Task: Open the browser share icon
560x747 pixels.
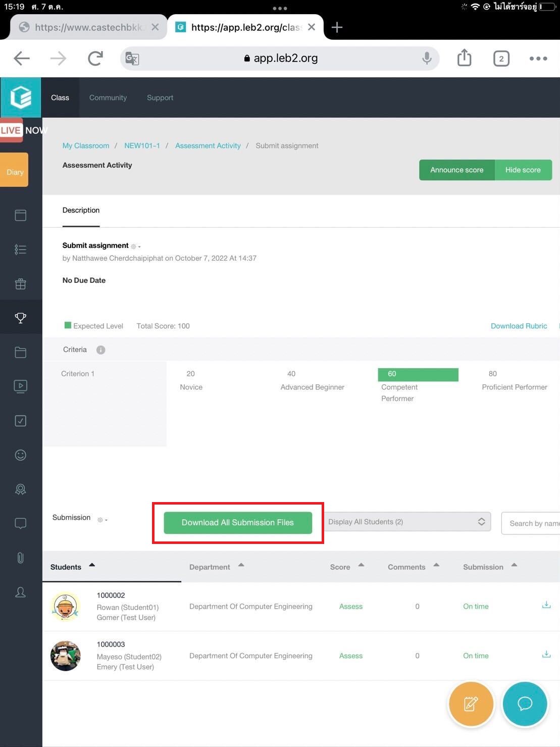Action: (x=464, y=58)
